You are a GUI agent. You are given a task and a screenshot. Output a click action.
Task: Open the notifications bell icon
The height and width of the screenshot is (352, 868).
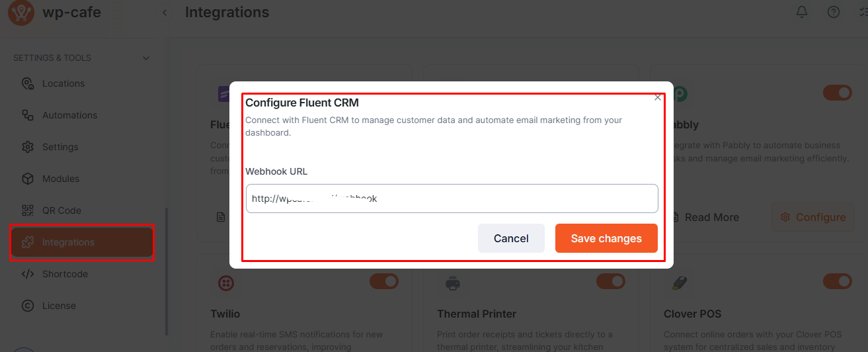point(802,12)
